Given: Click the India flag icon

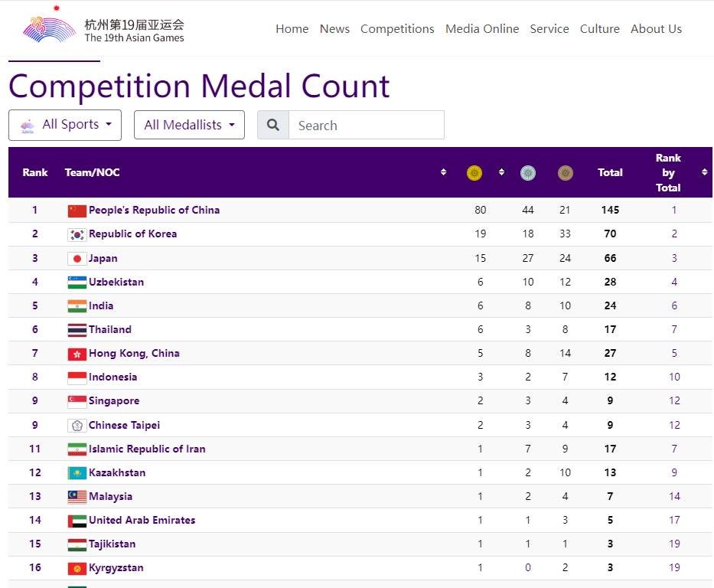Looking at the screenshot, I should point(77,306).
